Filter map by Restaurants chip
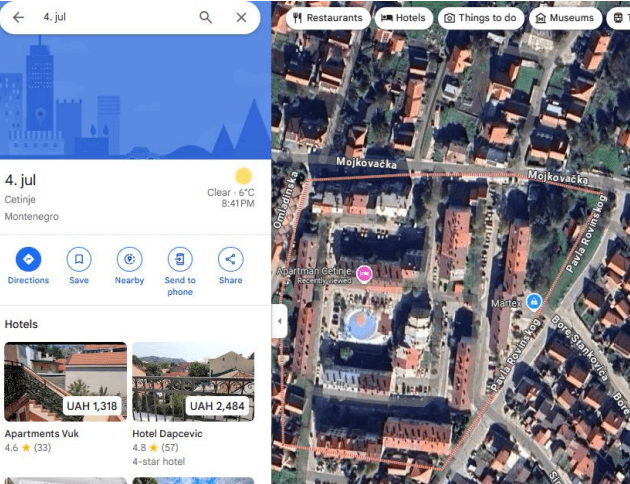Image resolution: width=630 pixels, height=484 pixels. 326,18
